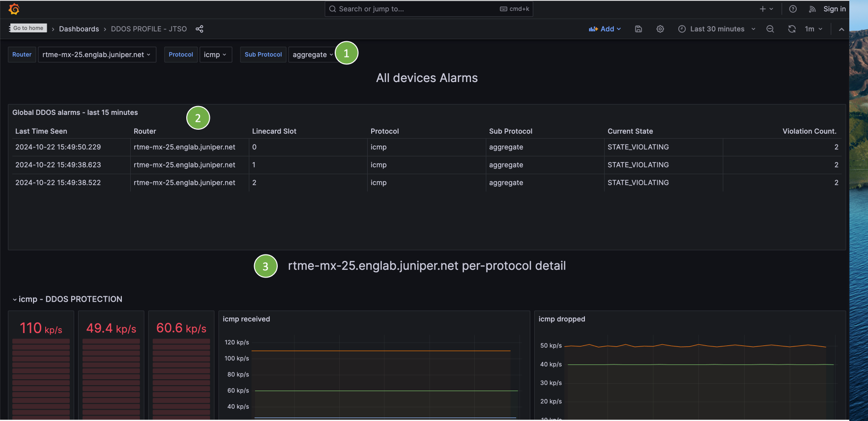Viewport: 868px width, 421px height.
Task: Sort table by Last Time Seen column
Action: (41, 131)
